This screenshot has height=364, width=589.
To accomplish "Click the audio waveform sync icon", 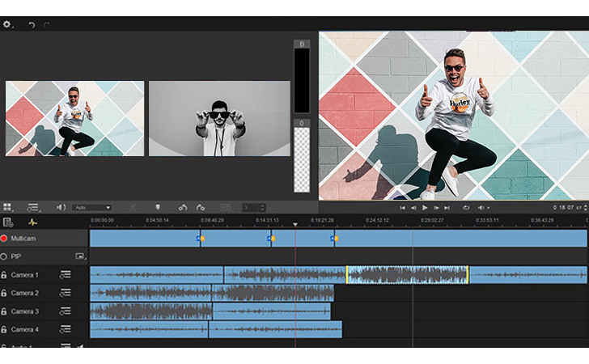I will (x=33, y=222).
